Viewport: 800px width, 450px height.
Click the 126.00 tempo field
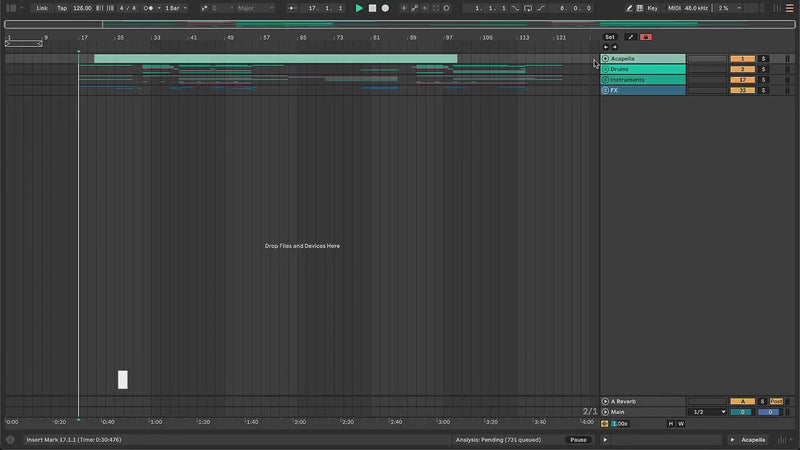tap(82, 8)
